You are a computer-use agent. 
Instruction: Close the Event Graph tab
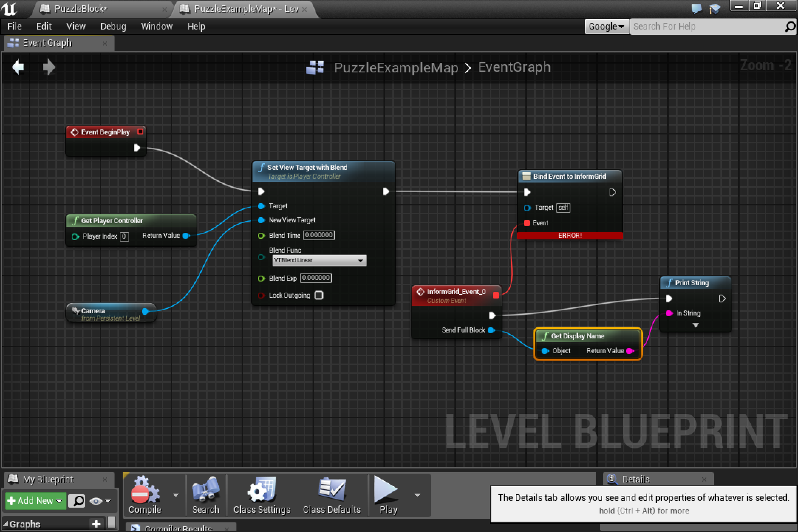pos(105,44)
